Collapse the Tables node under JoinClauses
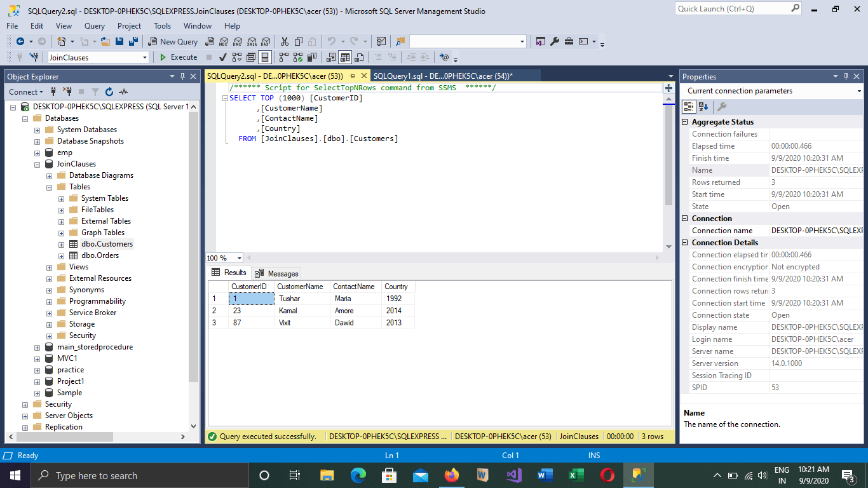This screenshot has width=868, height=488. 49,186
